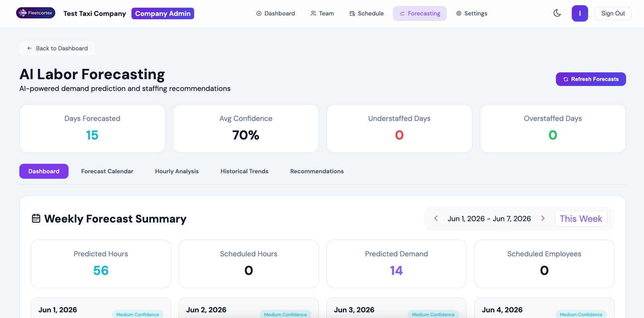The image size is (644, 318).
Task: Open the Team page
Action: 322,13
